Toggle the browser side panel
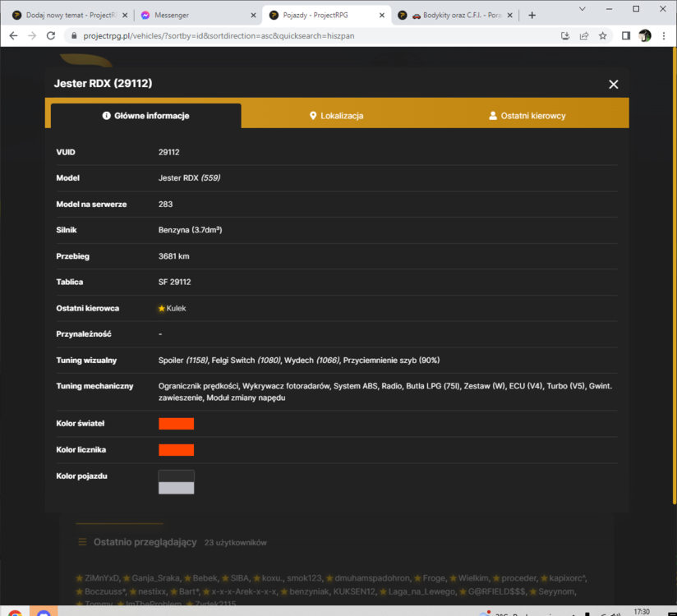Viewport: 677px width, 616px height. pyautogui.click(x=626, y=36)
